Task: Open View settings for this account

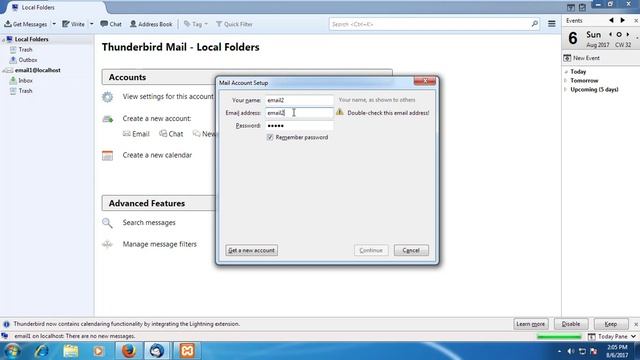Action: pyautogui.click(x=168, y=97)
